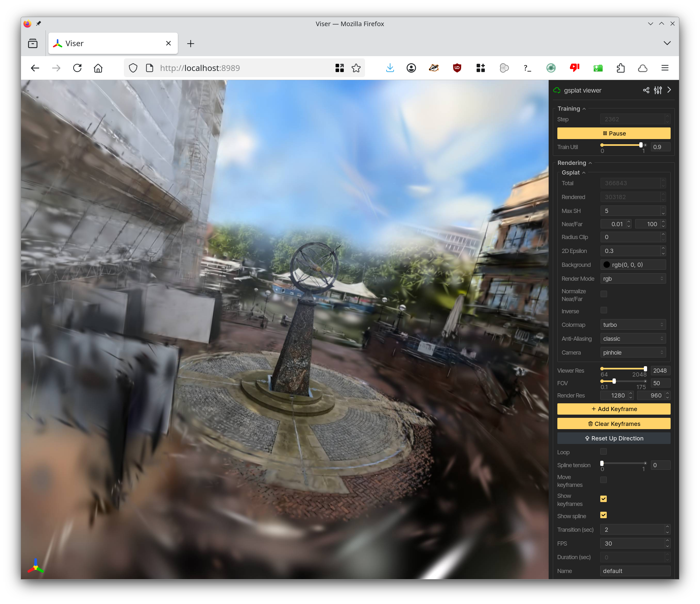Click the Name field showing default
This screenshot has width=700, height=604.
(635, 571)
